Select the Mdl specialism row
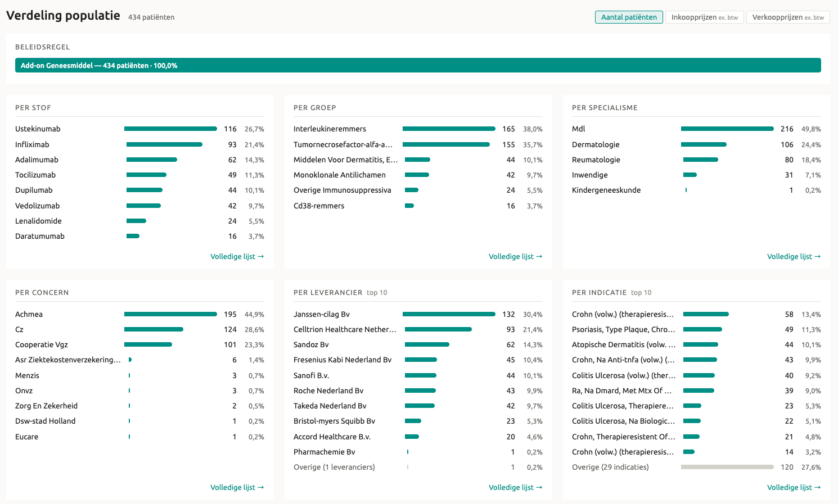Viewport: 838px width, 504px height. [x=696, y=129]
